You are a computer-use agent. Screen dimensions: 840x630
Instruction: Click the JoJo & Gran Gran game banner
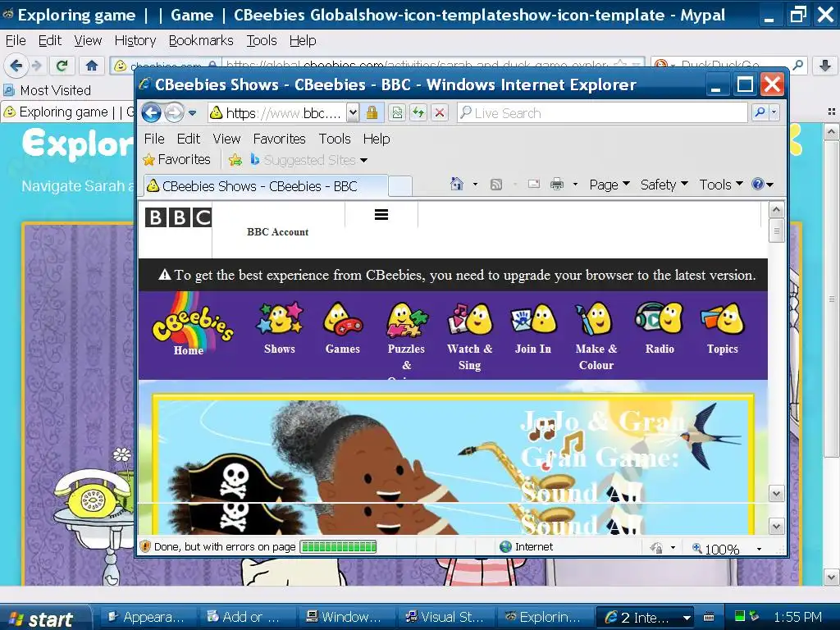tap(453, 465)
